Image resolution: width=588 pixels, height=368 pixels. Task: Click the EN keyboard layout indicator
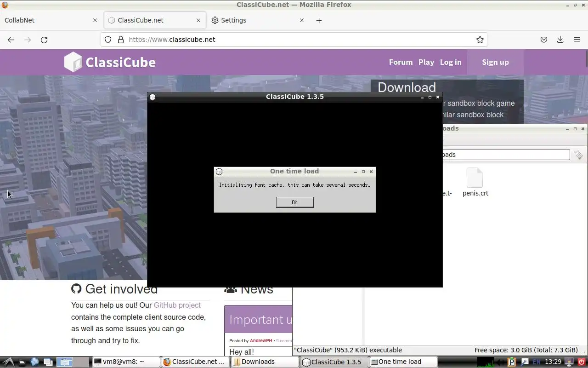click(536, 362)
